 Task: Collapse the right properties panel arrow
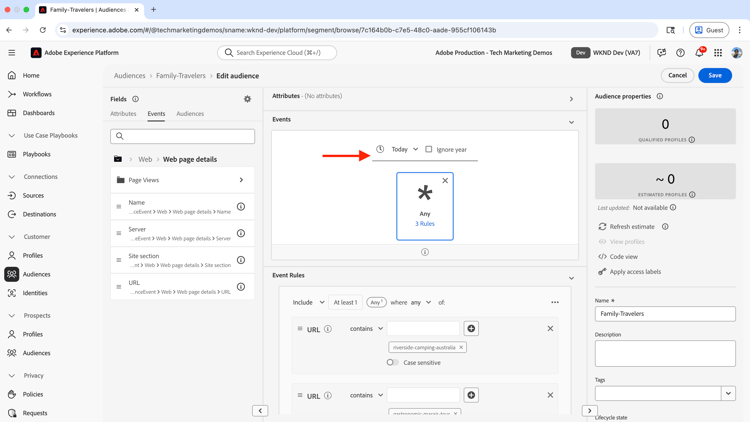589,411
